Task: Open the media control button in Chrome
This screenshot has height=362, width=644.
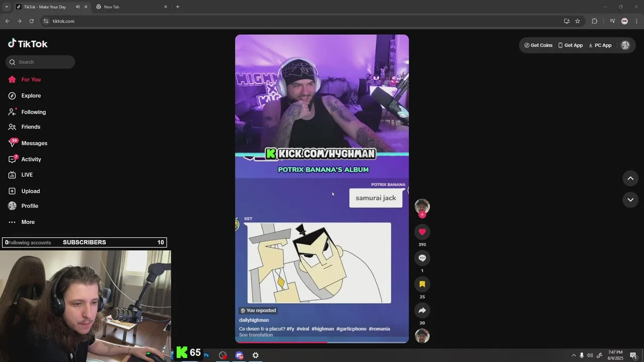Action: tap(612, 21)
